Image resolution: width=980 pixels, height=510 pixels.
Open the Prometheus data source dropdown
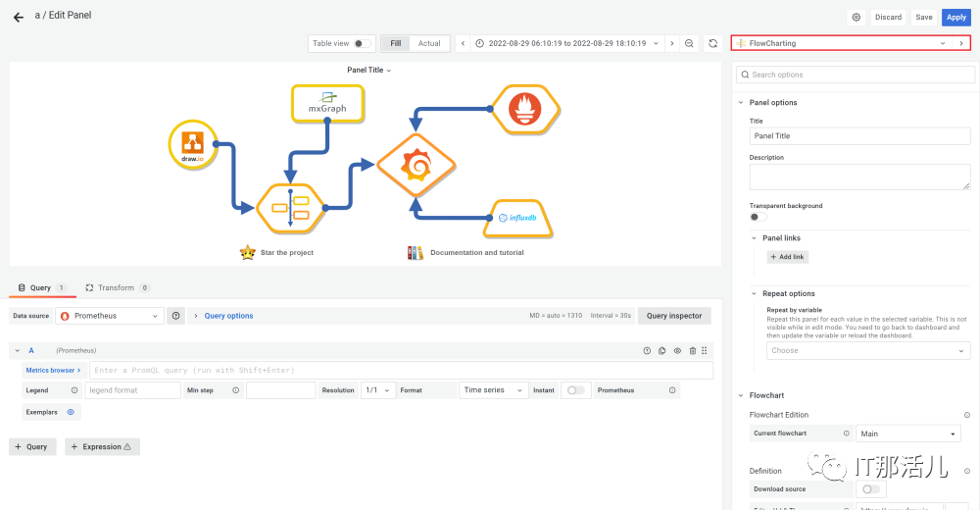(110, 316)
